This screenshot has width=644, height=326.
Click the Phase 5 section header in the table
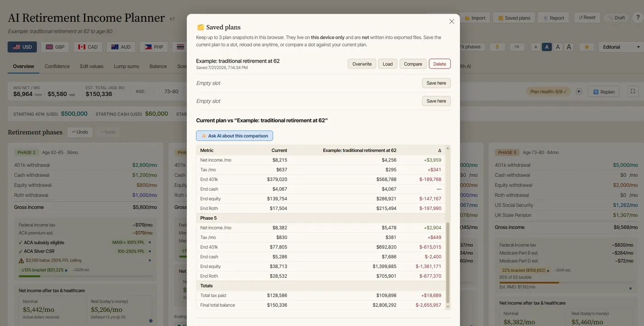[x=321, y=218]
